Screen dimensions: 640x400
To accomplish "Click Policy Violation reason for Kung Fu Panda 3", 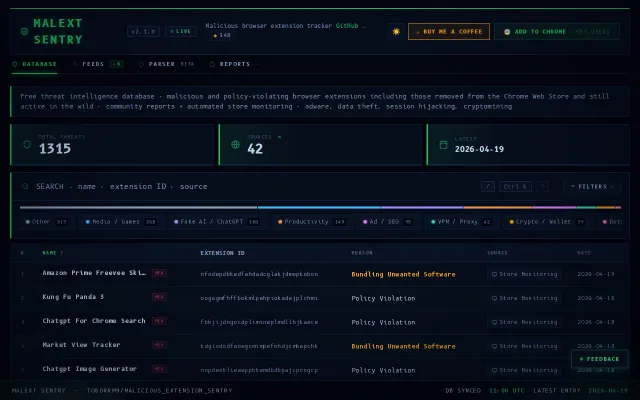I will 383,298.
